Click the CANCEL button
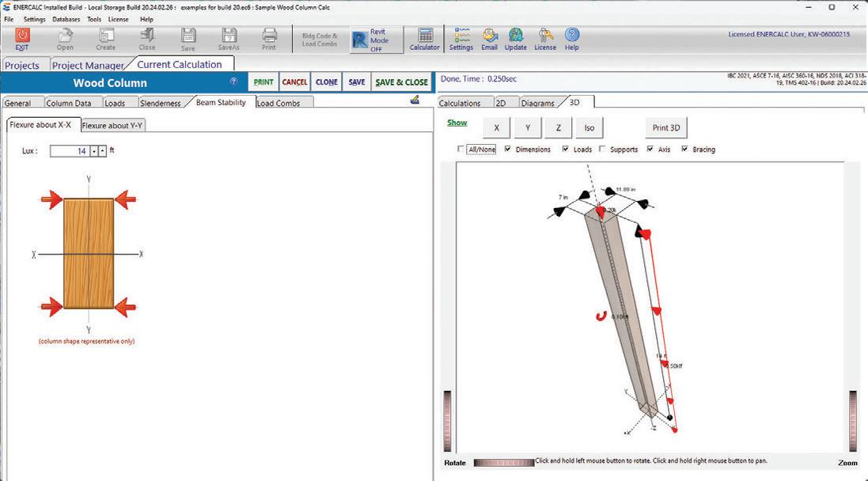Viewport: 868px width, 481px height. point(294,82)
